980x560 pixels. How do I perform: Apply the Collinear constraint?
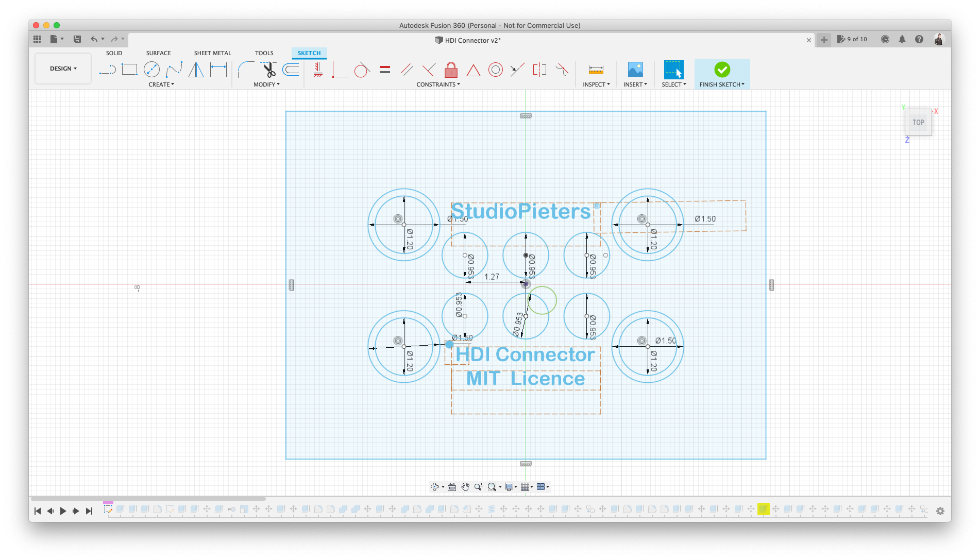pyautogui.click(x=517, y=70)
